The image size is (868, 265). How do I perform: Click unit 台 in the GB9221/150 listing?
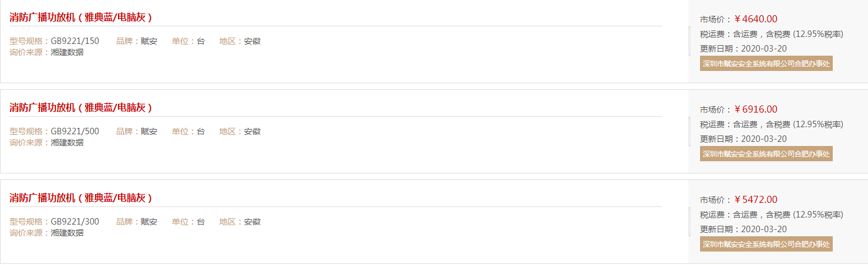201,41
